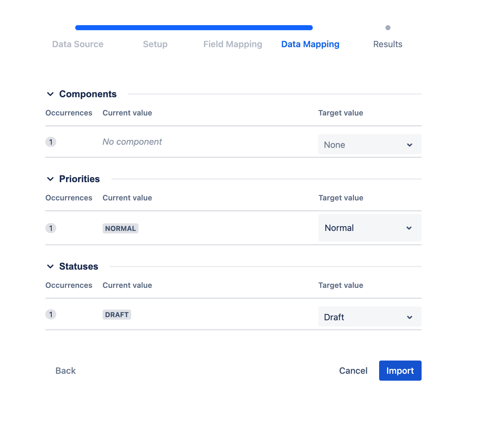
Task: Open the Components target value dropdown
Action: tap(370, 144)
